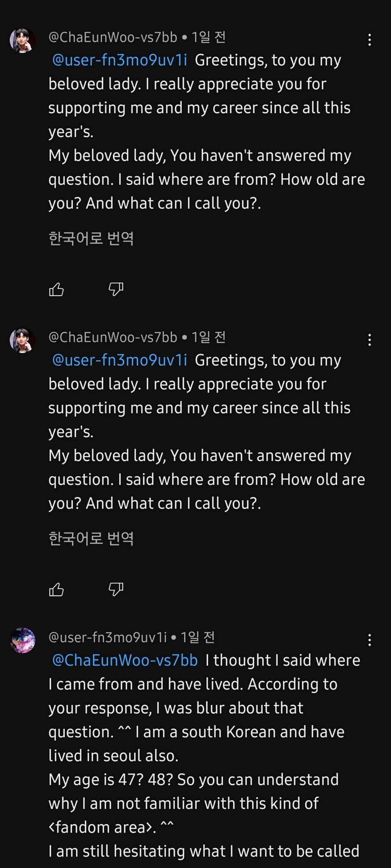Tap user-fn3mo9uv1i's profile avatar
The image size is (391, 868).
click(22, 640)
